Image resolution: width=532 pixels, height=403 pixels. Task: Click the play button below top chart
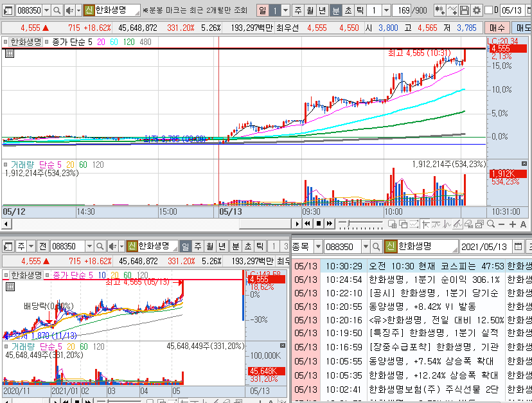pyautogui.click(x=297, y=224)
